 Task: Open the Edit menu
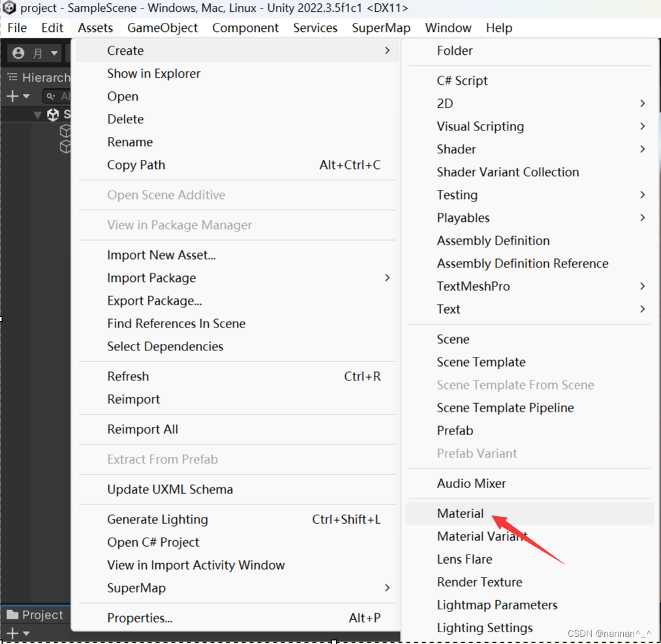(52, 28)
